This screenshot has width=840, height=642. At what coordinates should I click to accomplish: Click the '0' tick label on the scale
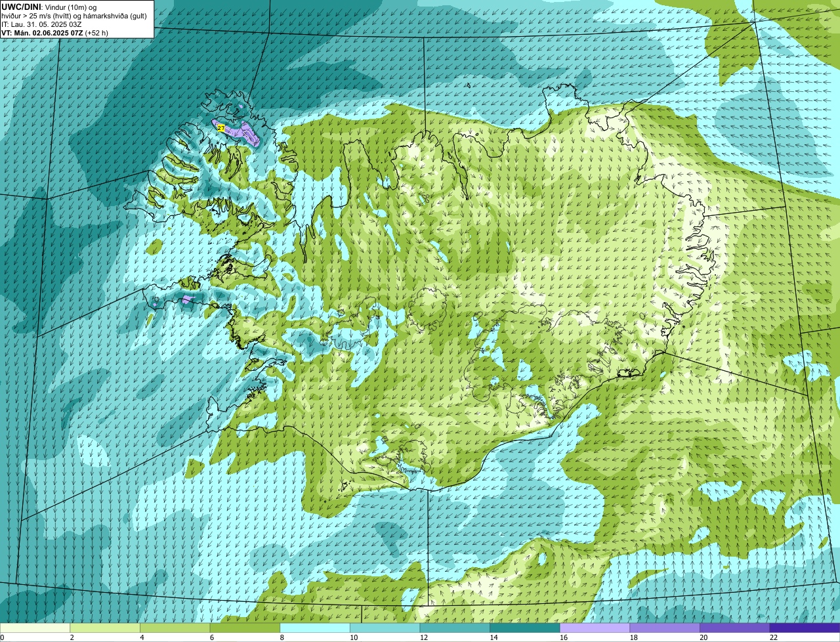(x=2, y=637)
